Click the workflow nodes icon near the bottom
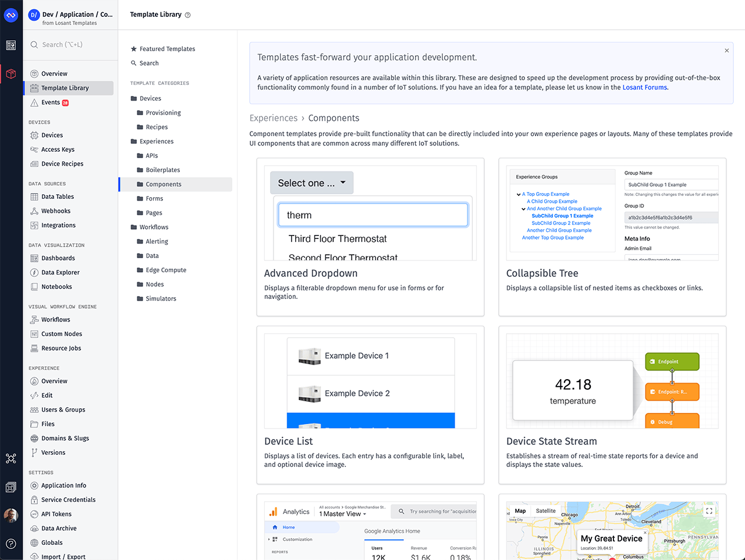This screenshot has height=560, width=745. pos(11,459)
